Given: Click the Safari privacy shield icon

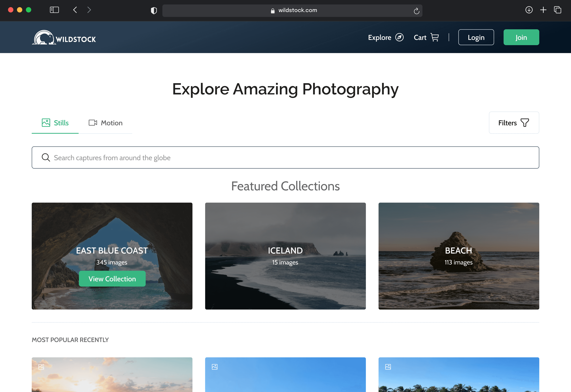Looking at the screenshot, I should [x=154, y=11].
